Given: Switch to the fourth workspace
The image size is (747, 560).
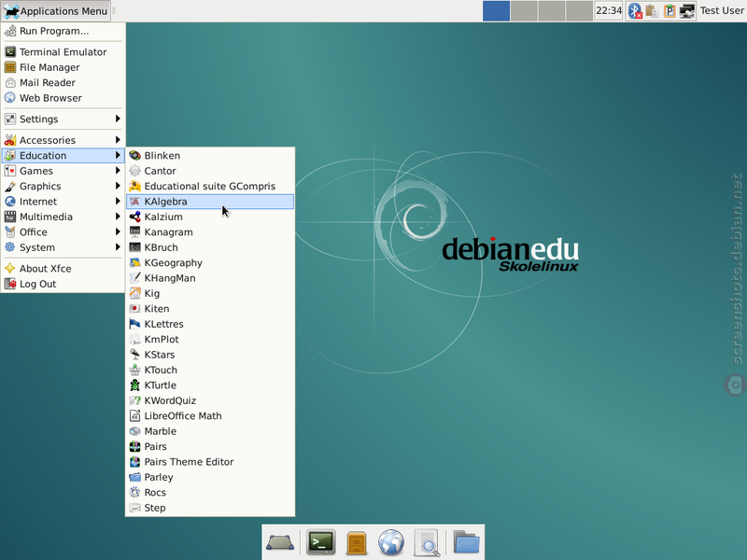Looking at the screenshot, I should [579, 11].
